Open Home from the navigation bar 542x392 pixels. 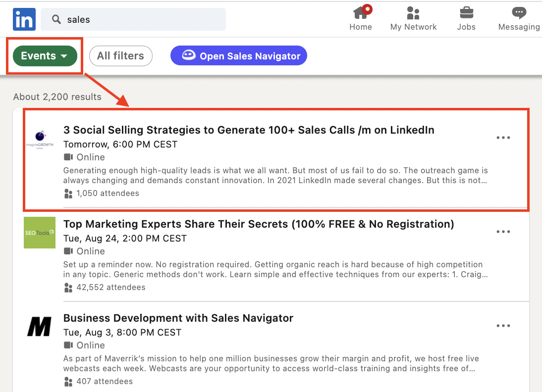point(361,19)
